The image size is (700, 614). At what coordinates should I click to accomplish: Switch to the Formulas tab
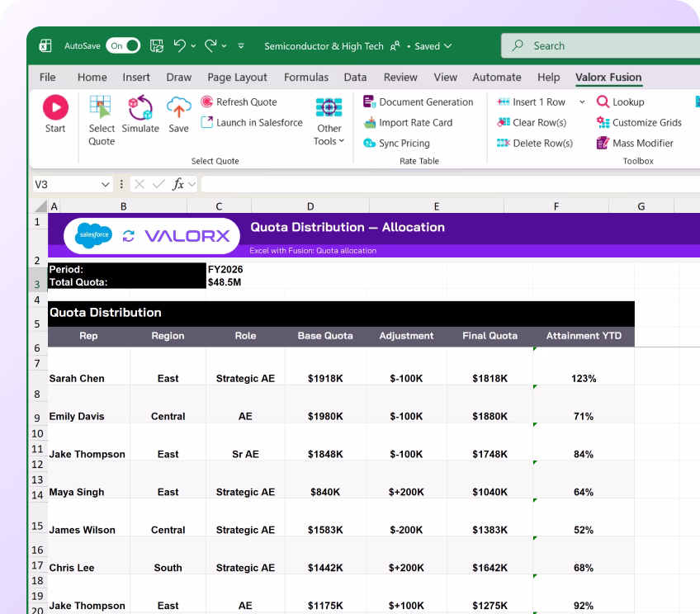coord(306,78)
